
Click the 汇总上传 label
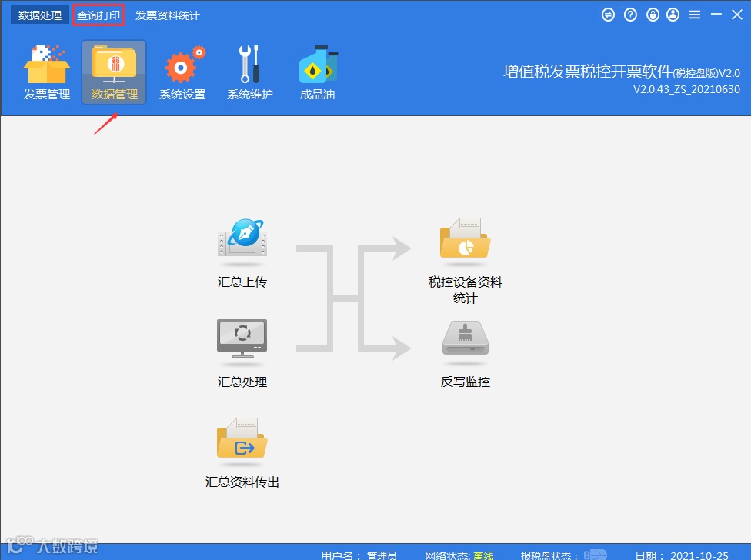242,282
